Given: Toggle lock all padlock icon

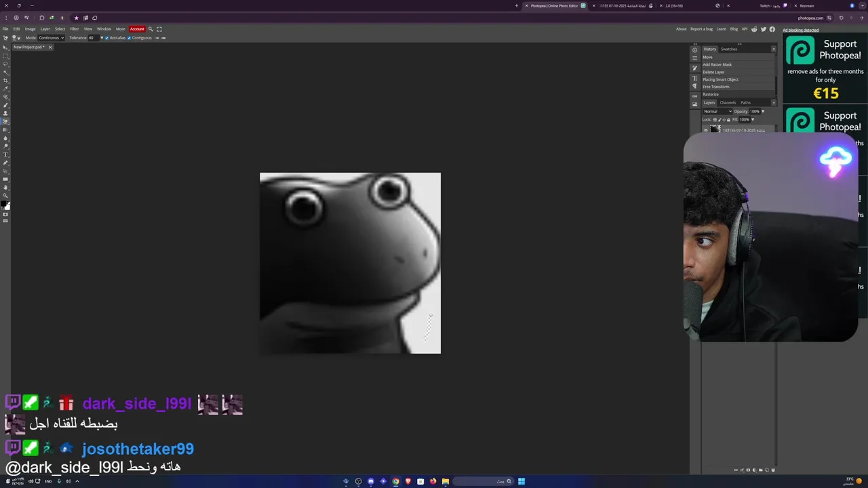Looking at the screenshot, I should 729,120.
